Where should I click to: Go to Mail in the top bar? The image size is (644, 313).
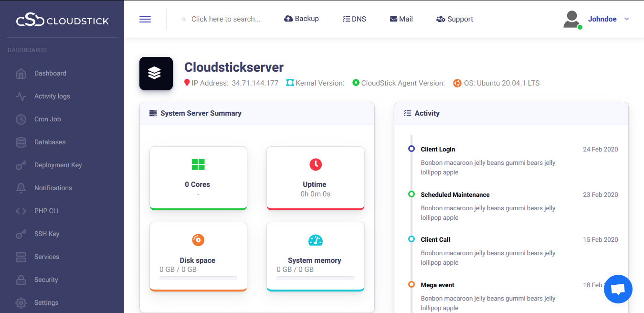(401, 19)
